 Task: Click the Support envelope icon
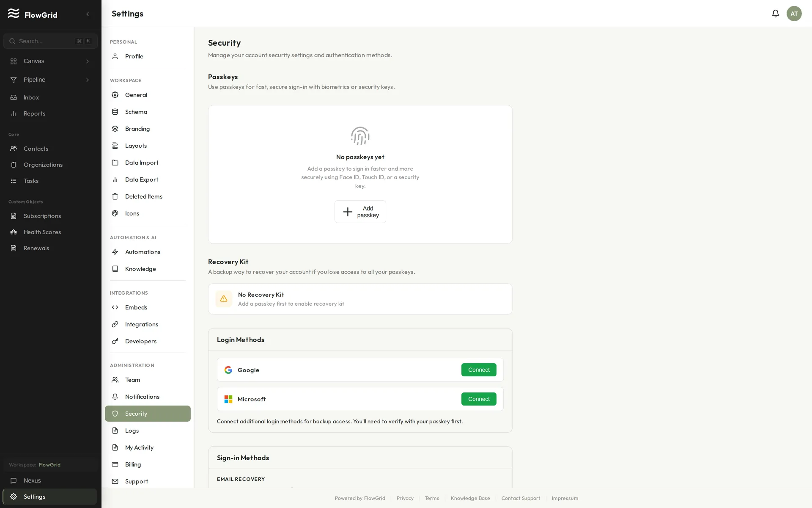pyautogui.click(x=115, y=481)
